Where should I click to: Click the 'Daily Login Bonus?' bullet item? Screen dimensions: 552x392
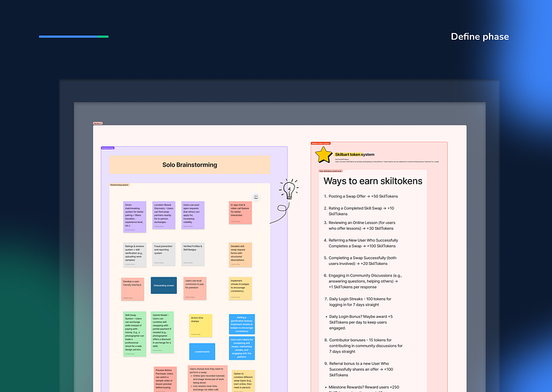click(359, 322)
